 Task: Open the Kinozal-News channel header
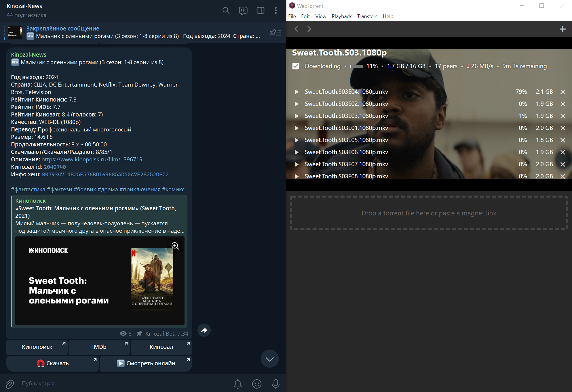26,10
